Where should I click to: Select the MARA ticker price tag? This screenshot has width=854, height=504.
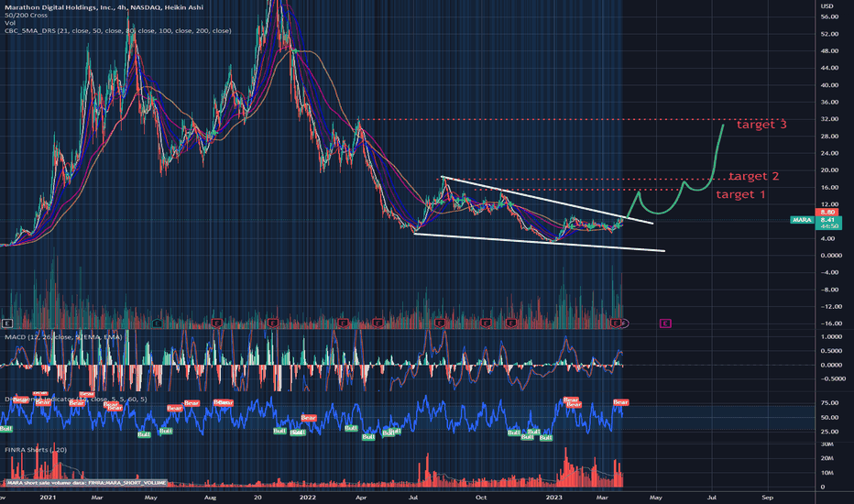[802, 220]
